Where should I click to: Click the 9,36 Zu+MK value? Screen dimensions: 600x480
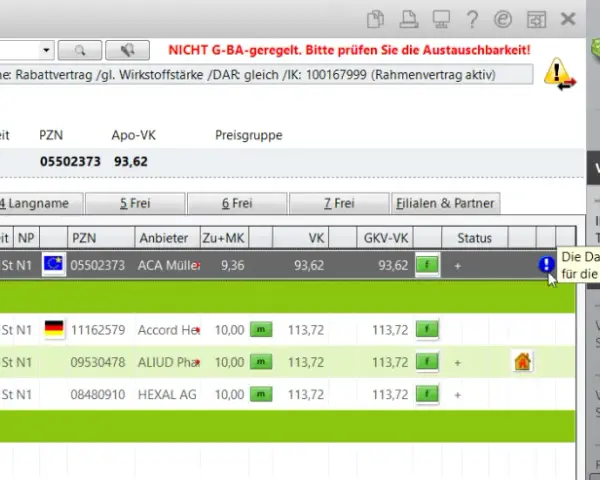[232, 265]
